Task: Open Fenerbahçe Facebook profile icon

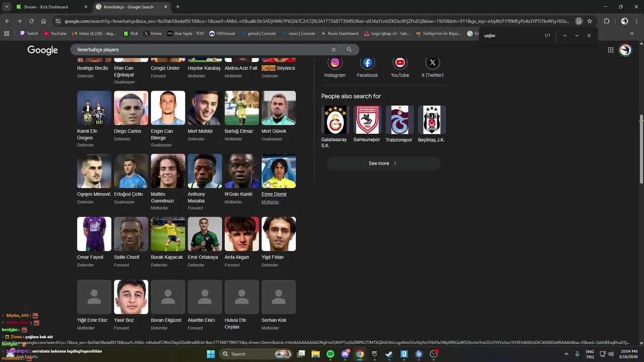Action: click(367, 63)
